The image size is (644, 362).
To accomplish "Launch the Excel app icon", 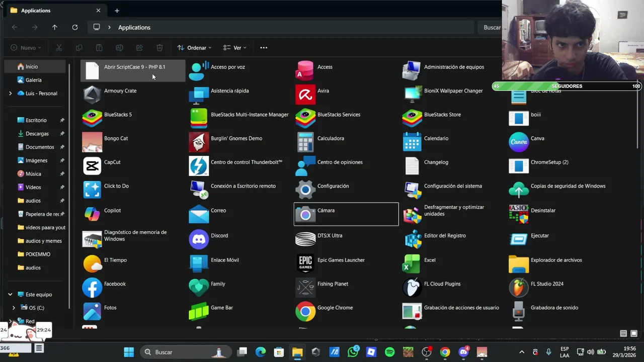I will point(412,263).
